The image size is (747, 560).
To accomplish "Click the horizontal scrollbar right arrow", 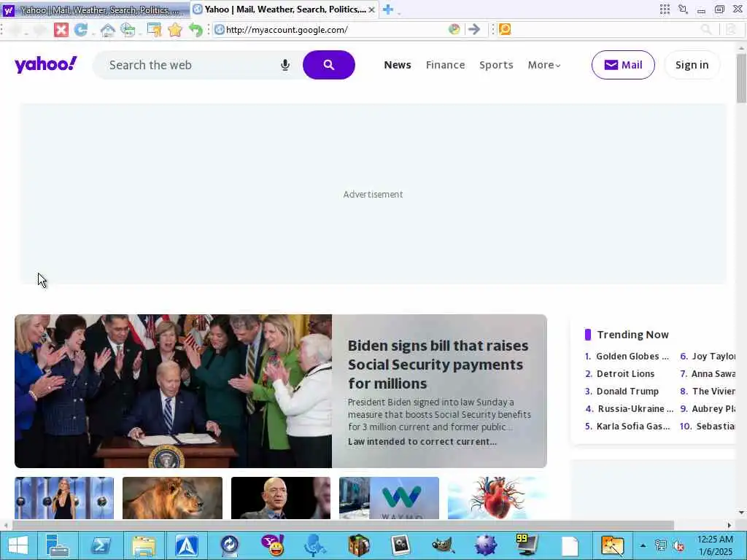I will (729, 525).
